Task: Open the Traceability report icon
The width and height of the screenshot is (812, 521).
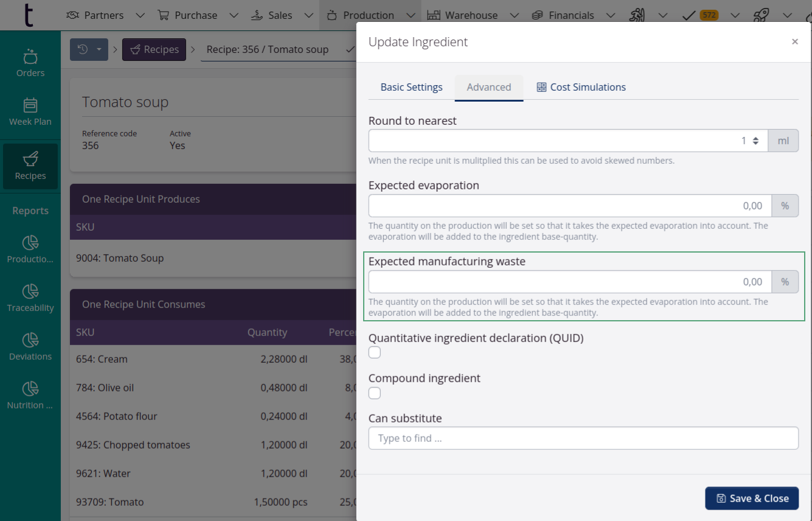Action: (30, 292)
